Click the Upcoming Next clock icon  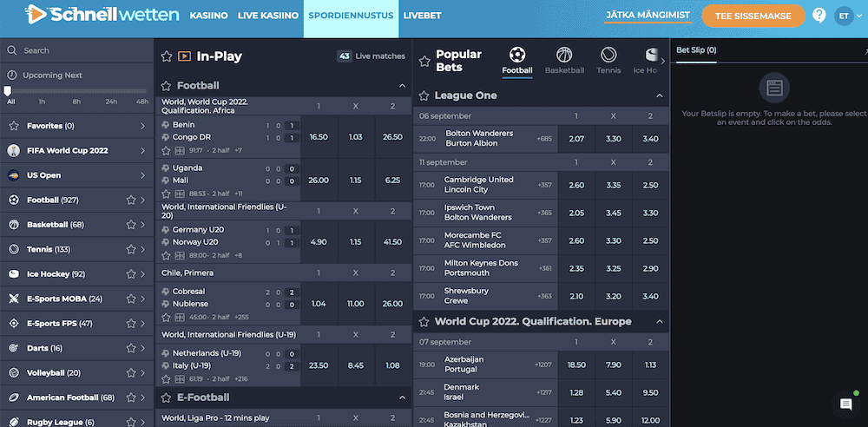click(12, 76)
